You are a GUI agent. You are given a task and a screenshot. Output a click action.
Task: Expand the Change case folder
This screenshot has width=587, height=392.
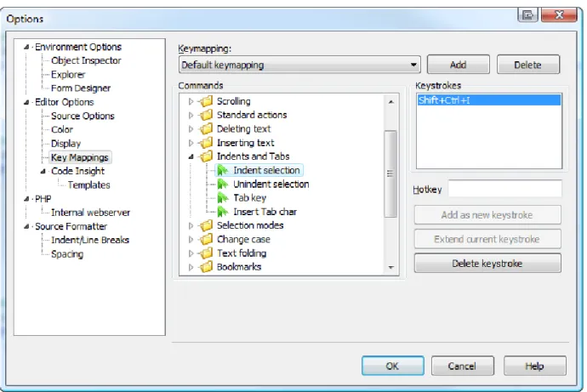(x=191, y=240)
